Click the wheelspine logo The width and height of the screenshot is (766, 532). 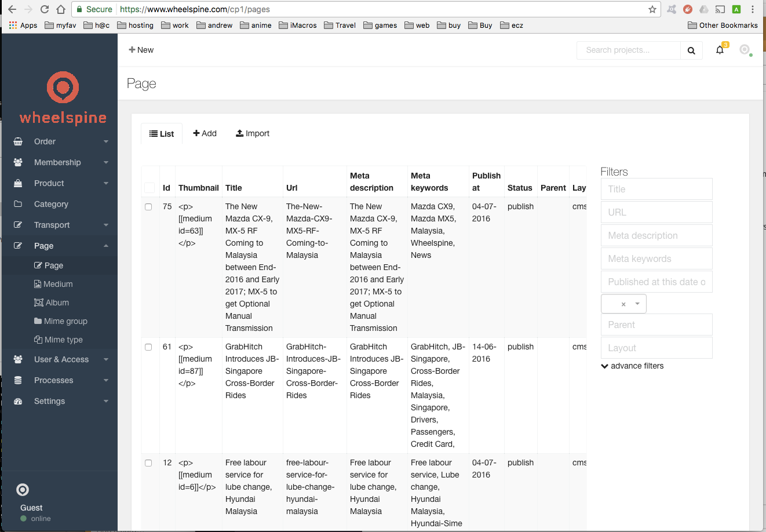63,98
